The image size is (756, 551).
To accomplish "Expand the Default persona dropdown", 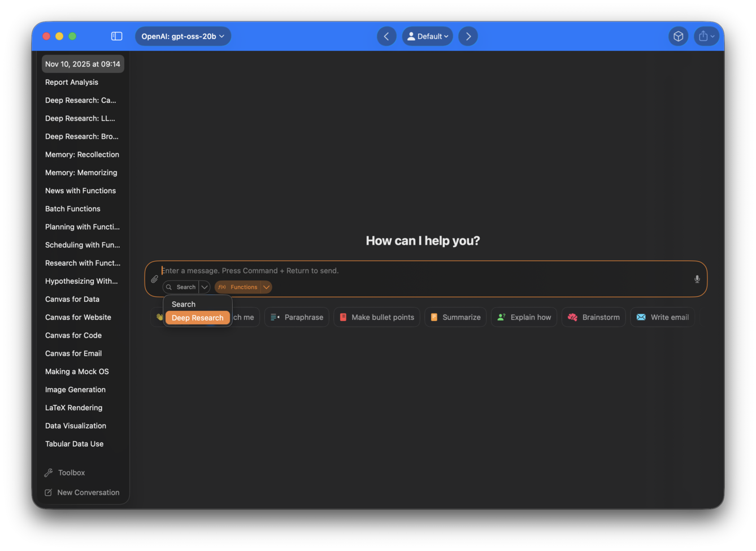I will [x=427, y=36].
